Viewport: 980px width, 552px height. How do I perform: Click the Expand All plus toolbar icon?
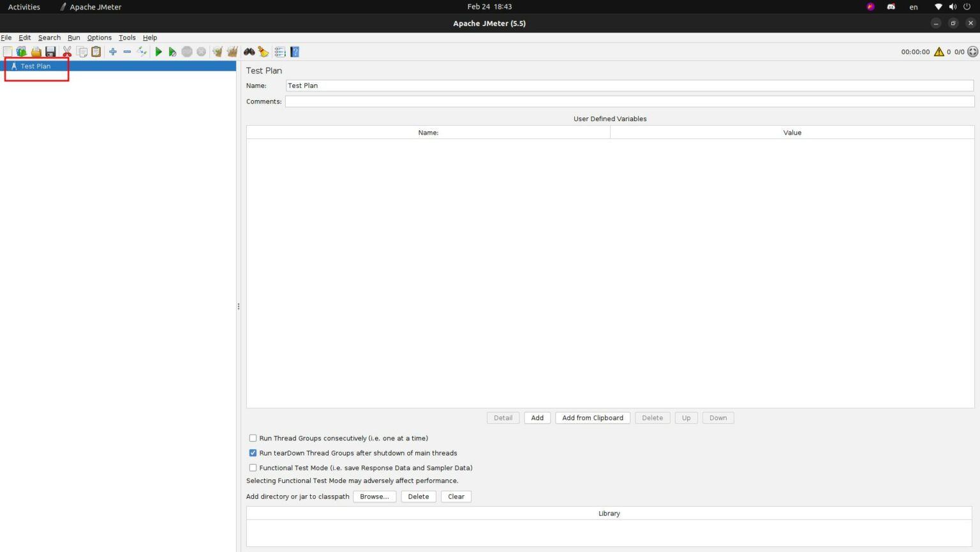[112, 52]
